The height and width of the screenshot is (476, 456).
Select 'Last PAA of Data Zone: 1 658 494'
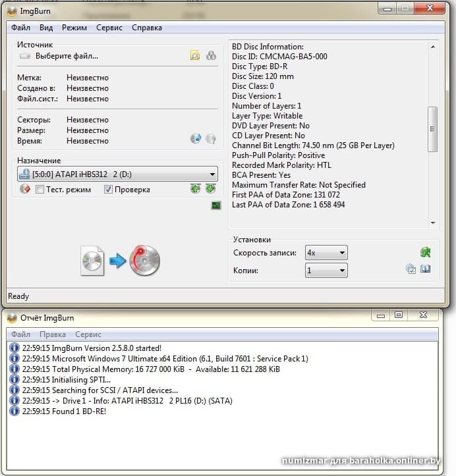pos(289,205)
